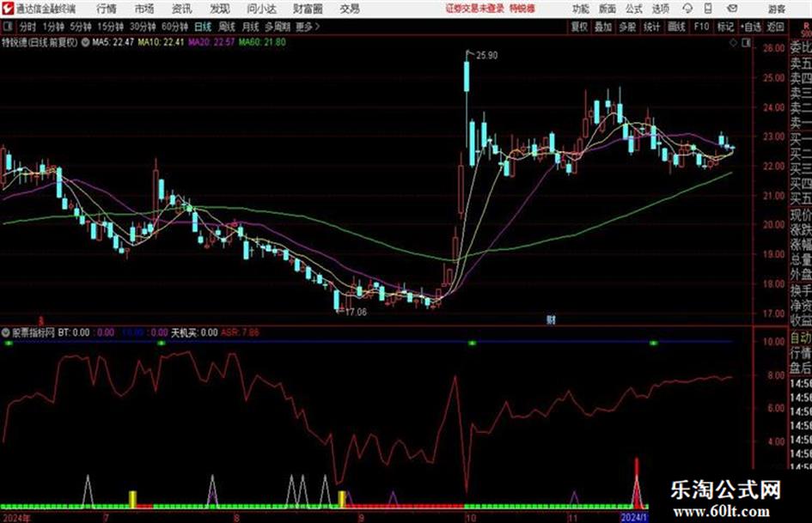Click the 2024年 year label on time axis
Screen dimensions: 812x523
[x=16, y=517]
